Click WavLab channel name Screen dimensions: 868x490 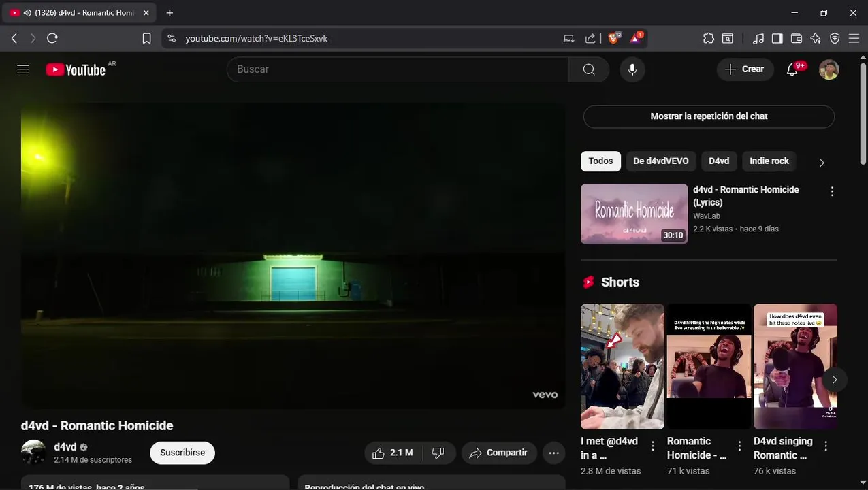[707, 216]
